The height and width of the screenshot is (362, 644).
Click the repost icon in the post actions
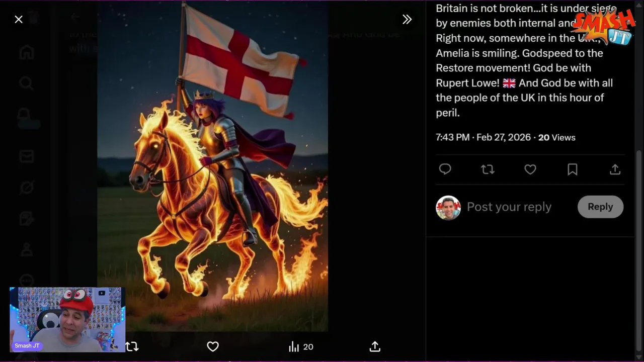click(488, 169)
